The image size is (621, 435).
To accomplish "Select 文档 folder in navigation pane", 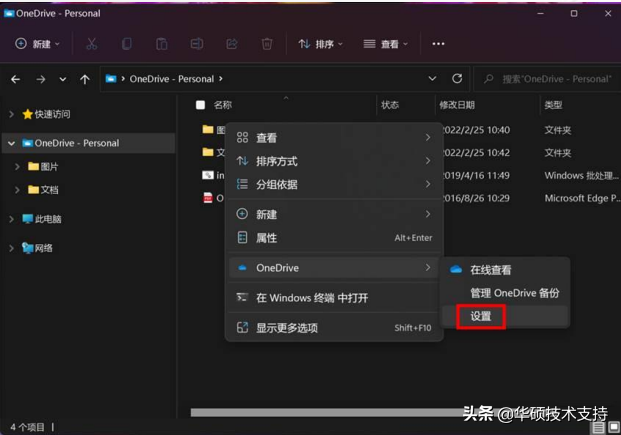I will [x=49, y=190].
